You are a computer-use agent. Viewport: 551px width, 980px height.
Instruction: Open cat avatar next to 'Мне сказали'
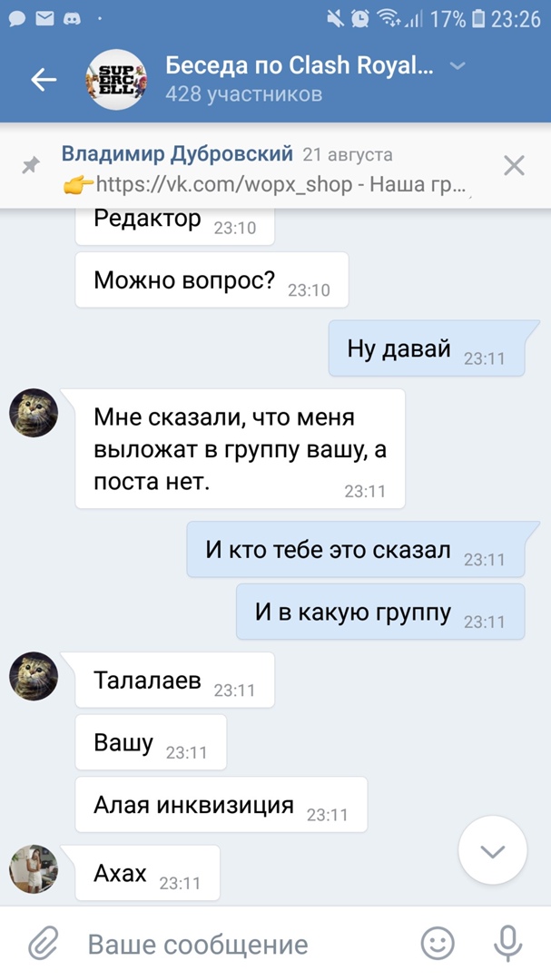[34, 413]
